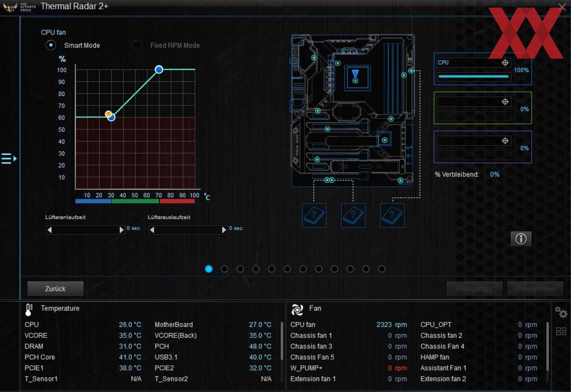The height and width of the screenshot is (392, 571).
Task: Click the TUF logo in title bar
Action: (10, 7)
